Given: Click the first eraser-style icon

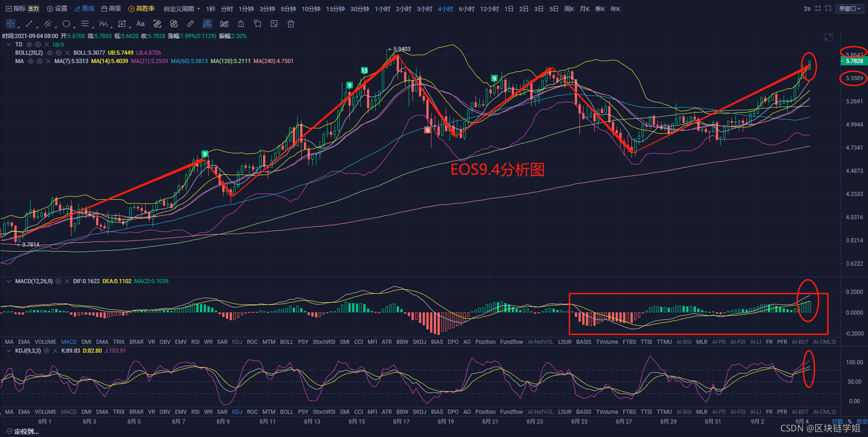Looking at the screenshot, I should click(157, 24).
